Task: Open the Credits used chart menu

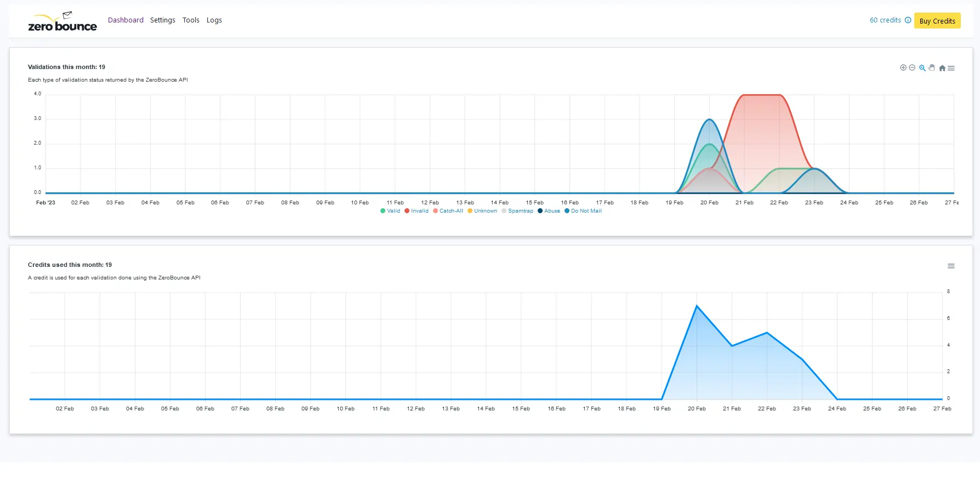Action: 951,266
